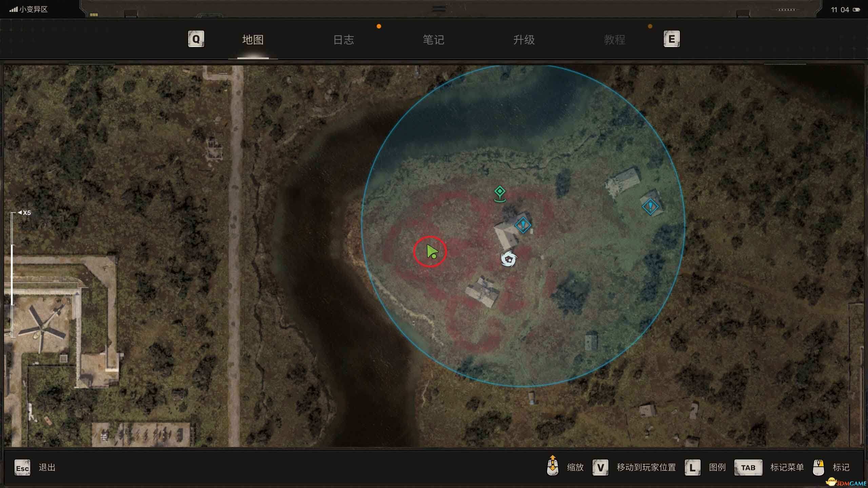The image size is (868, 488).
Task: Click 移动到玩家位置 to center on player
Action: coord(646,468)
